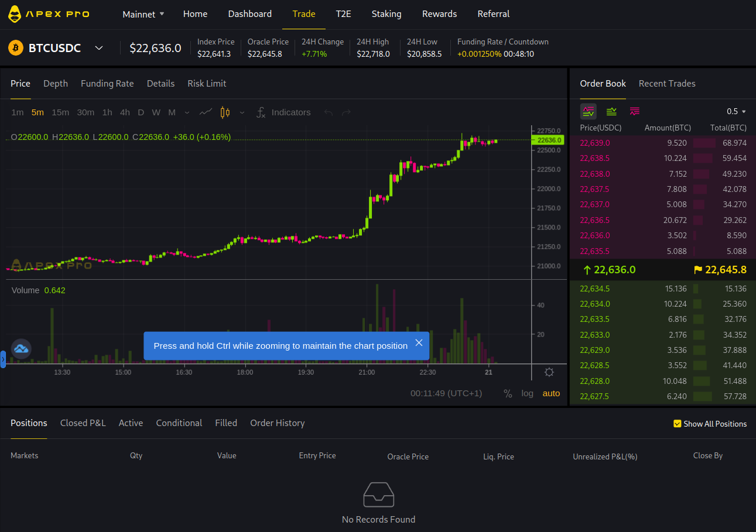
Task: Expand more time intervals chevron
Action: pos(187,112)
